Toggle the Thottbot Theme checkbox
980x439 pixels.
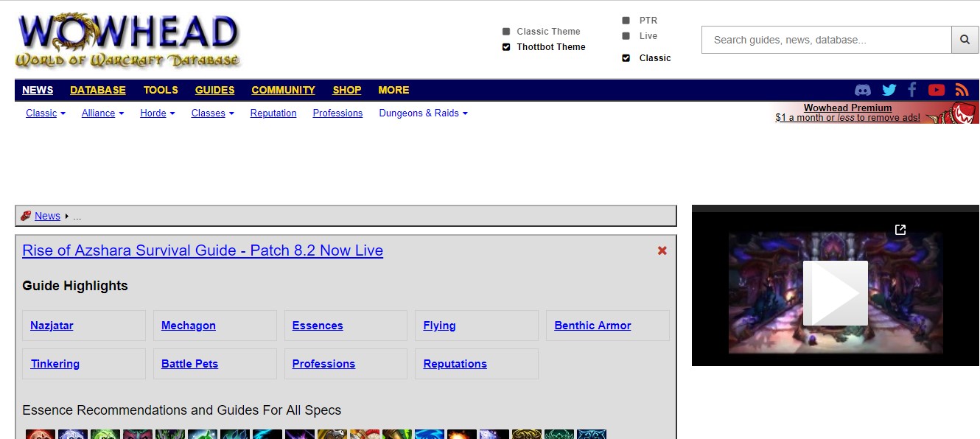506,47
